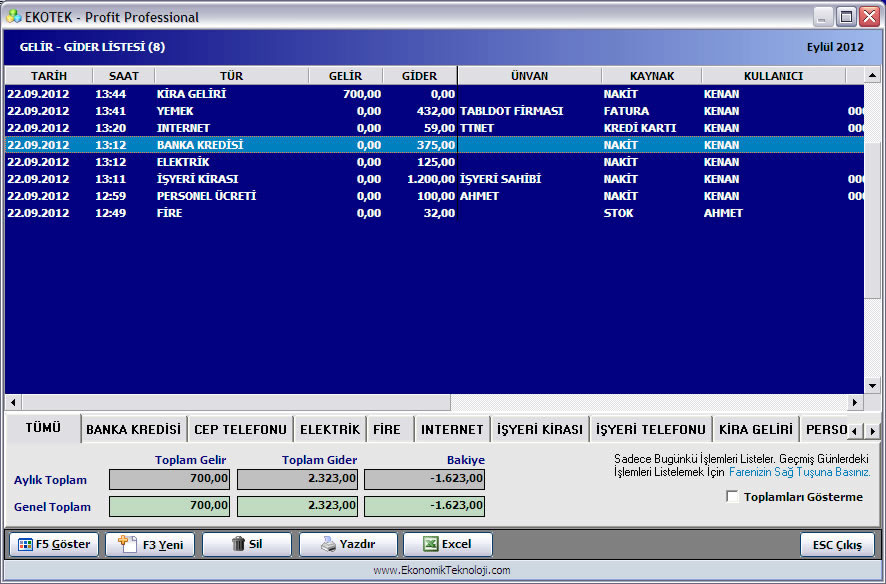Click the tab strip scroll-left arrow
The height and width of the screenshot is (584, 886).
click(854, 431)
